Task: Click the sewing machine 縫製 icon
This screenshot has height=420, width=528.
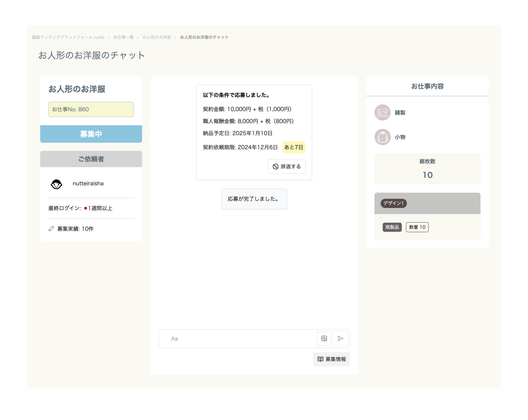Action: point(382,113)
